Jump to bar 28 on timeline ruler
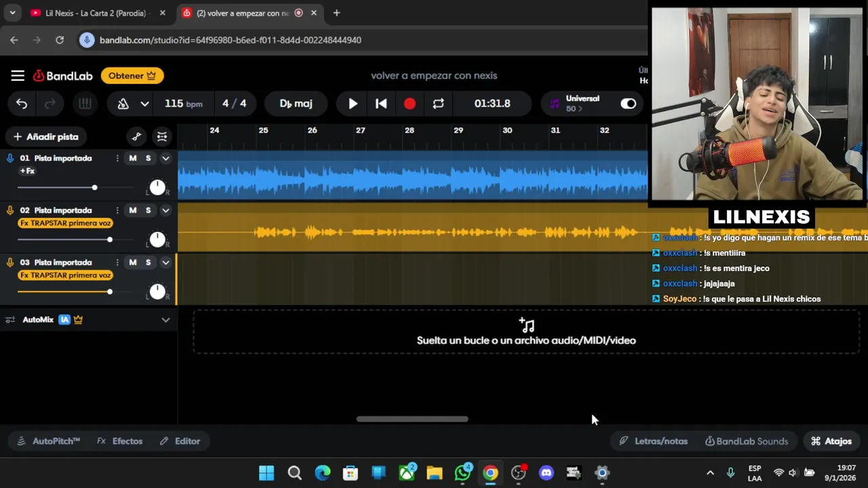The height and width of the screenshot is (488, 868). 409,130
